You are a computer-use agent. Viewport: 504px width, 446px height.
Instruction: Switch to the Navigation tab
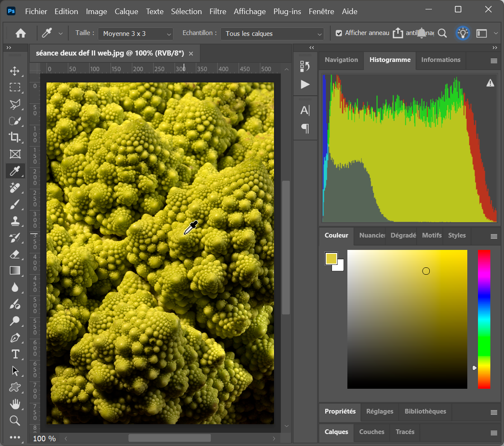click(341, 60)
